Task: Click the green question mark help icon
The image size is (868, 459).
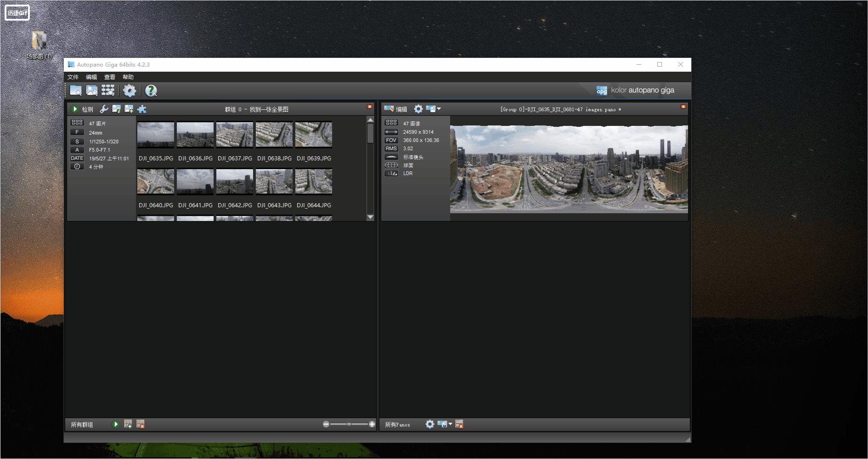Action: coord(151,91)
